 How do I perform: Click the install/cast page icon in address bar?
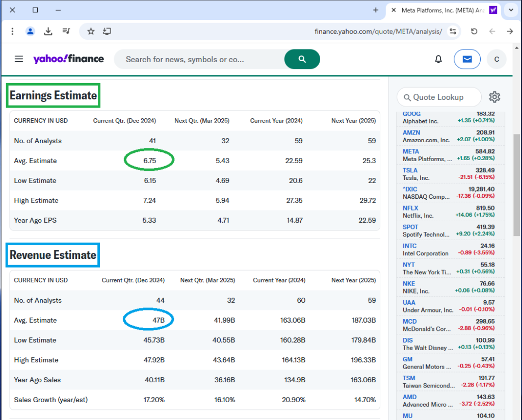point(107,31)
